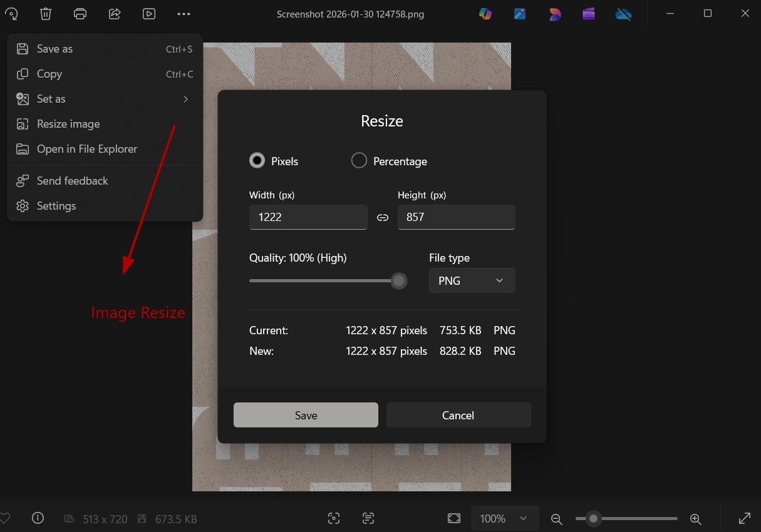Zoom out with the minus magnifier icon

pyautogui.click(x=556, y=519)
